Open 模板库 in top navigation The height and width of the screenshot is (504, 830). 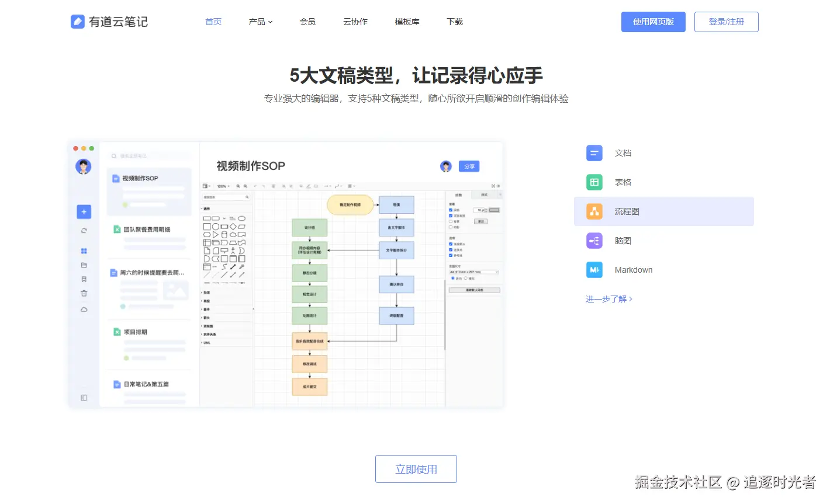click(x=407, y=22)
